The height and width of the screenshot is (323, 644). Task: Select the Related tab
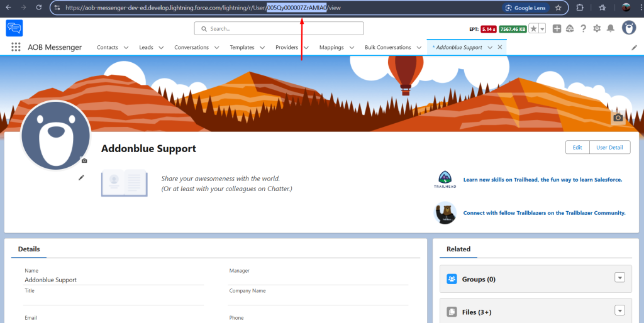[x=458, y=249]
